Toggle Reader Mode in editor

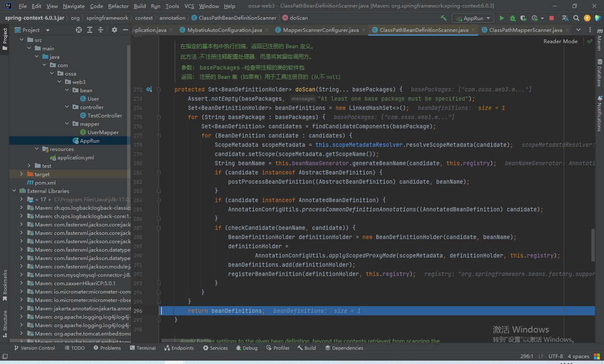(x=560, y=41)
